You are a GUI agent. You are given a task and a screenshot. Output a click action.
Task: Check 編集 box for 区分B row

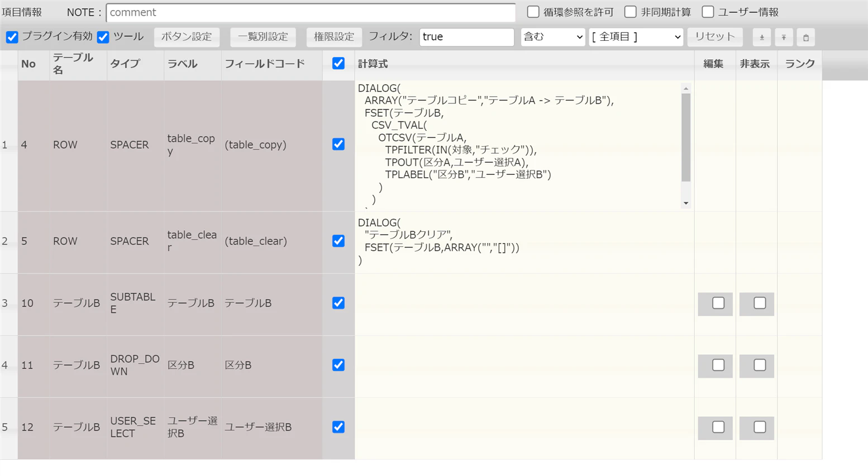(x=718, y=365)
